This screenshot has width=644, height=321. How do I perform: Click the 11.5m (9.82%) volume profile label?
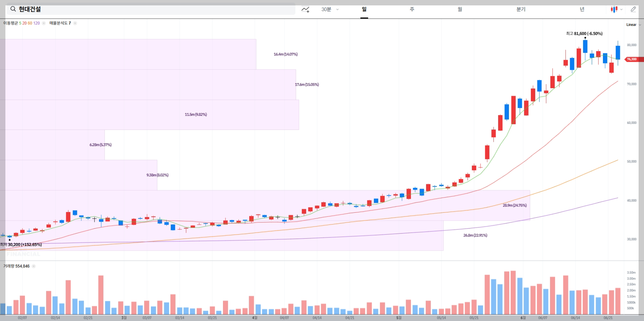coord(196,114)
